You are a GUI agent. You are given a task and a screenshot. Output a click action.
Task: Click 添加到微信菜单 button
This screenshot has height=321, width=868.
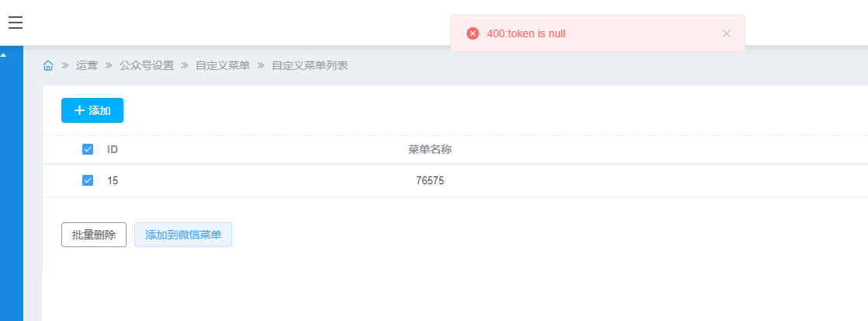coord(183,235)
